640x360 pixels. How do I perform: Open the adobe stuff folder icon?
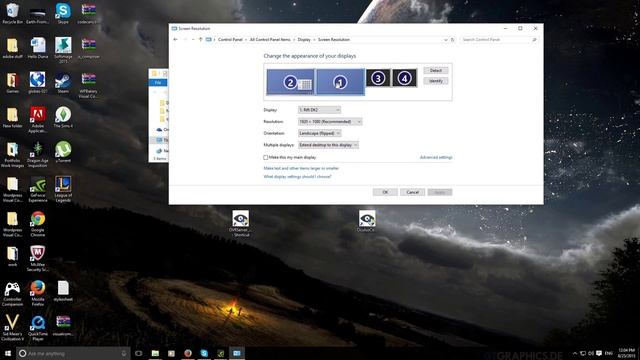pyautogui.click(x=12, y=48)
